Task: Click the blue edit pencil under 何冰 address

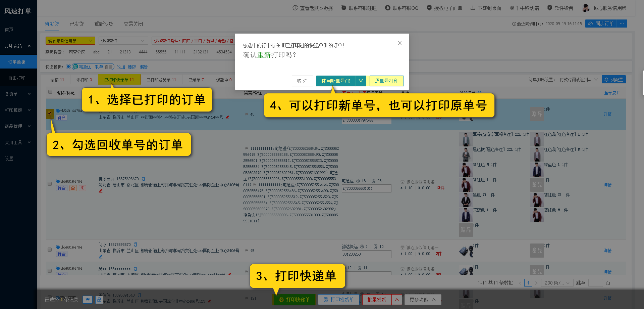Action: click(x=101, y=257)
